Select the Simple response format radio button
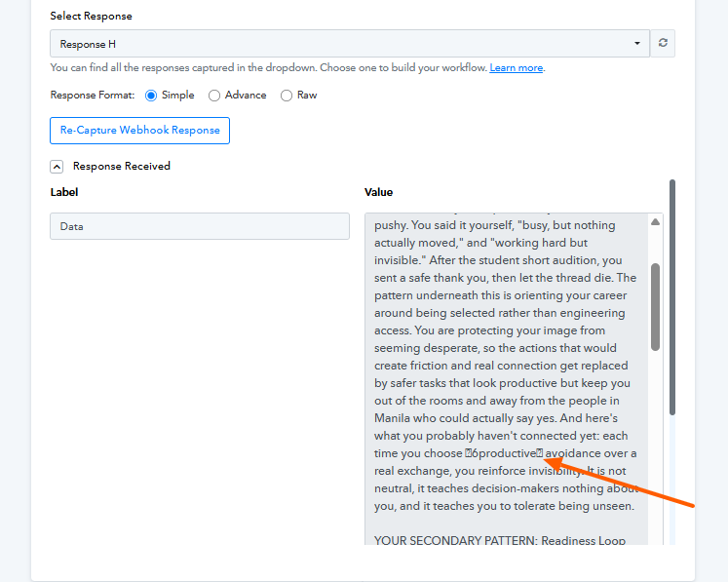Viewport: 728px width, 582px height. (x=151, y=96)
